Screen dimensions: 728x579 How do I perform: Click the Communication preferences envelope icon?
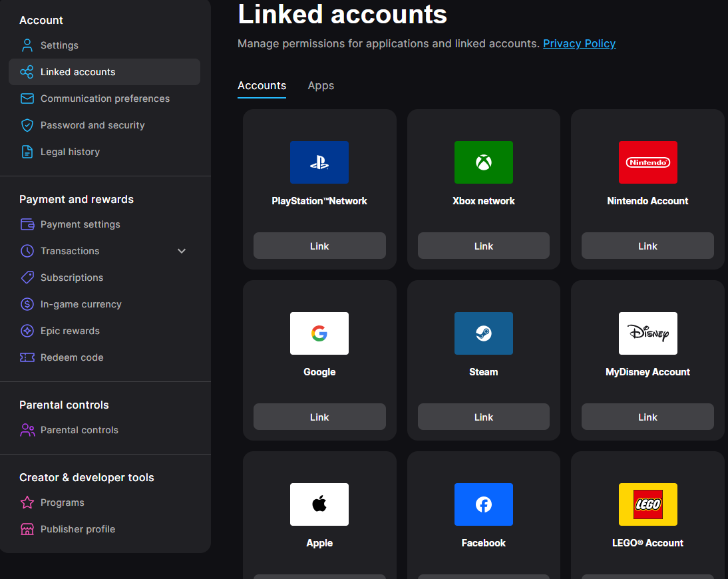pyautogui.click(x=27, y=98)
